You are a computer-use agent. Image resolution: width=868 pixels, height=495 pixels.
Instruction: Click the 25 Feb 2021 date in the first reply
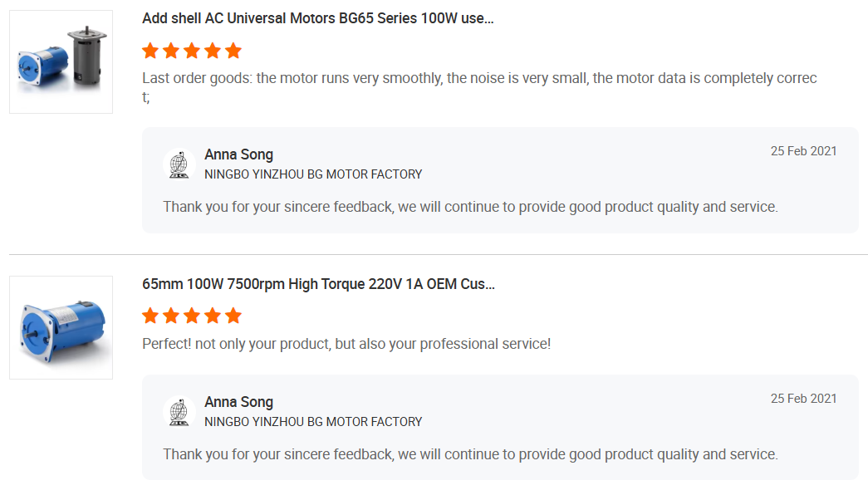point(803,151)
